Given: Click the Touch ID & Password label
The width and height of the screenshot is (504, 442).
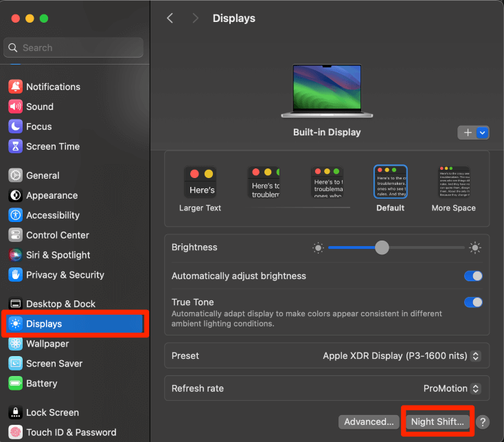Looking at the screenshot, I should point(71,432).
